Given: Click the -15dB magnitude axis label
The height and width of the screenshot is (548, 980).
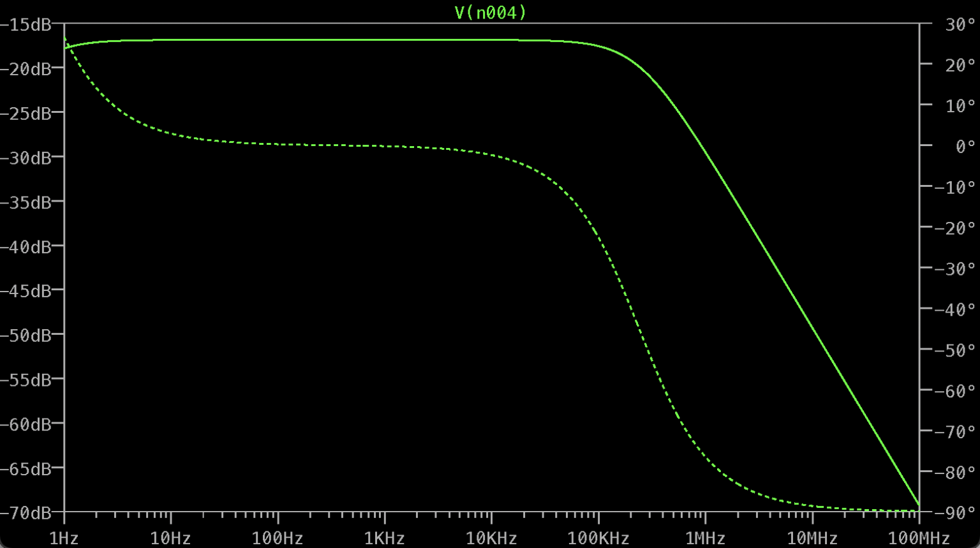Looking at the screenshot, I should 26,25.
